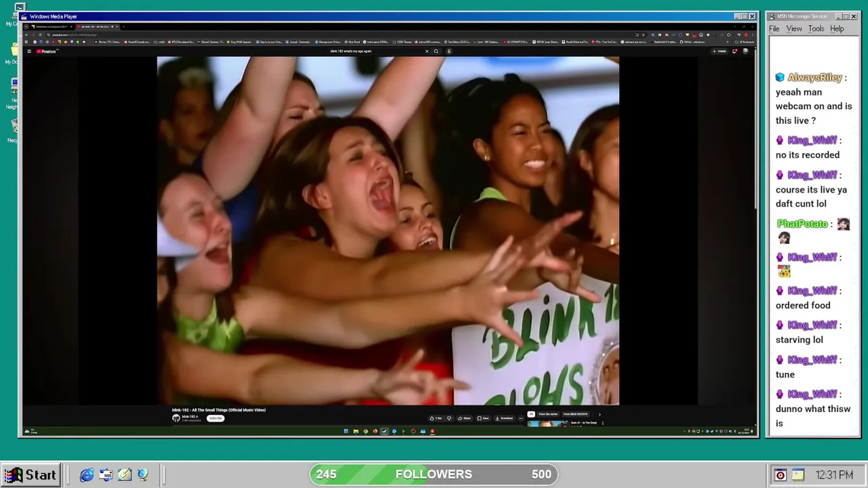Image resolution: width=868 pixels, height=488 pixels.
Task: Reload the page with refresh icon
Action: tap(40, 35)
